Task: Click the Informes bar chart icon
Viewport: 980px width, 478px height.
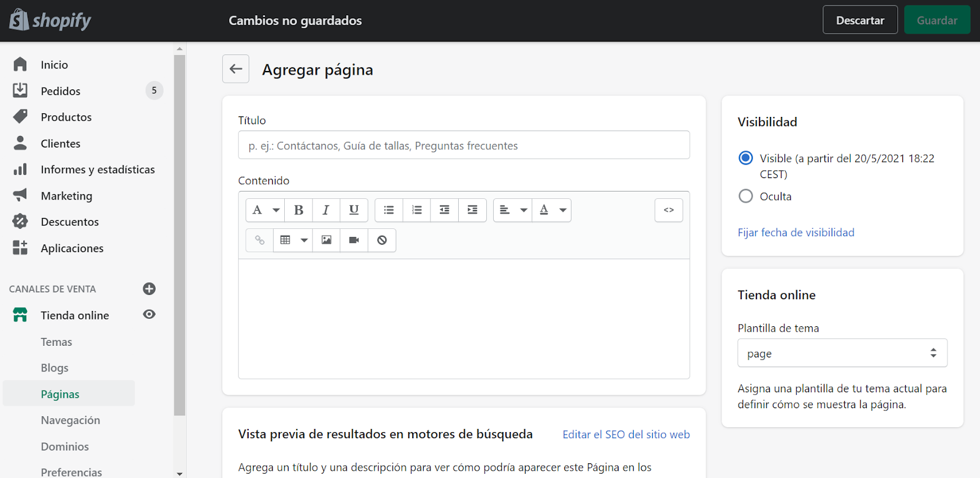Action: click(20, 169)
